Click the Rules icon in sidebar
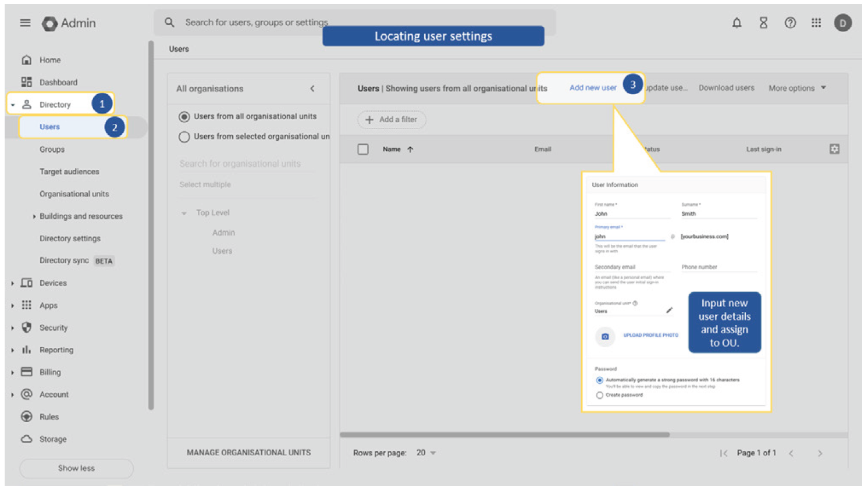The image size is (868, 492). (x=26, y=416)
